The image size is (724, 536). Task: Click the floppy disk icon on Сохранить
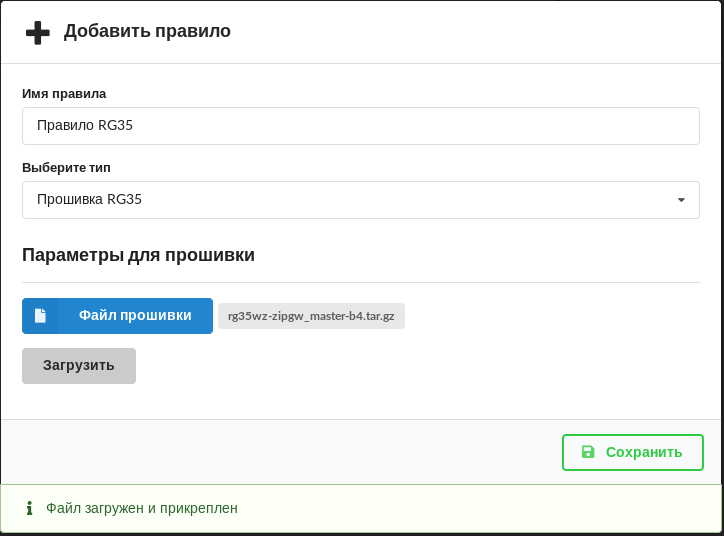click(x=588, y=452)
